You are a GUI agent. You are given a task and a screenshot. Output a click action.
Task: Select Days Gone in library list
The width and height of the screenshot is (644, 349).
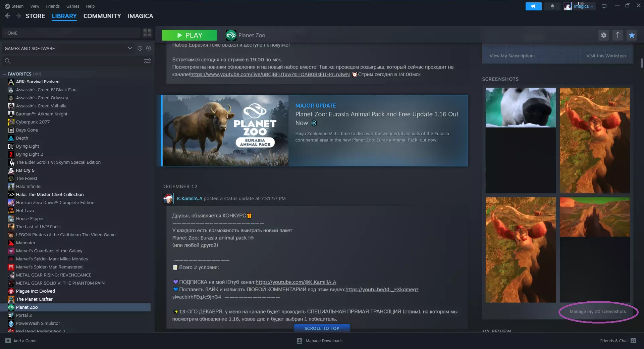point(27,130)
